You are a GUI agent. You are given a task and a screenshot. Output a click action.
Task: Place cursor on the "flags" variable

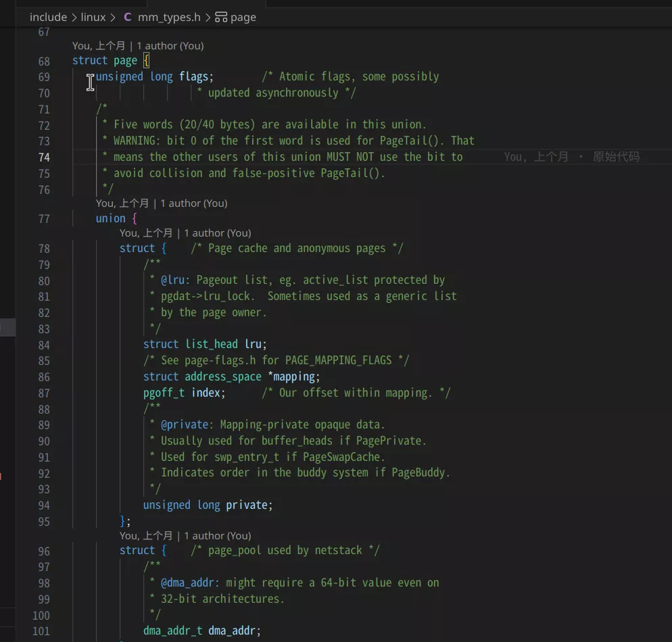(x=193, y=76)
